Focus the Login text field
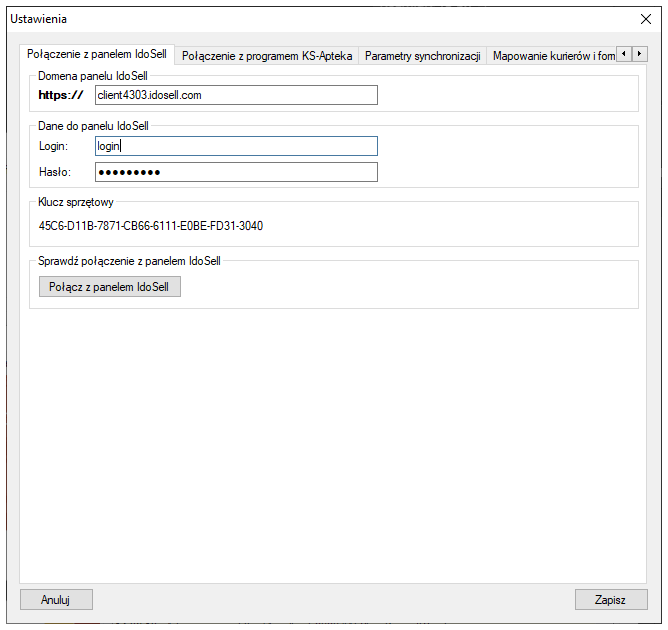This screenshot has width=668, height=630. (x=236, y=146)
